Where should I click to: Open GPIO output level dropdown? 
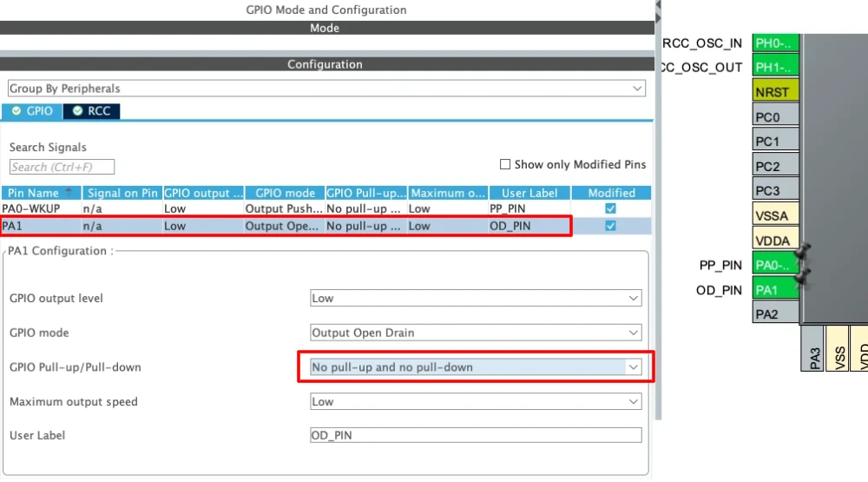click(x=476, y=298)
